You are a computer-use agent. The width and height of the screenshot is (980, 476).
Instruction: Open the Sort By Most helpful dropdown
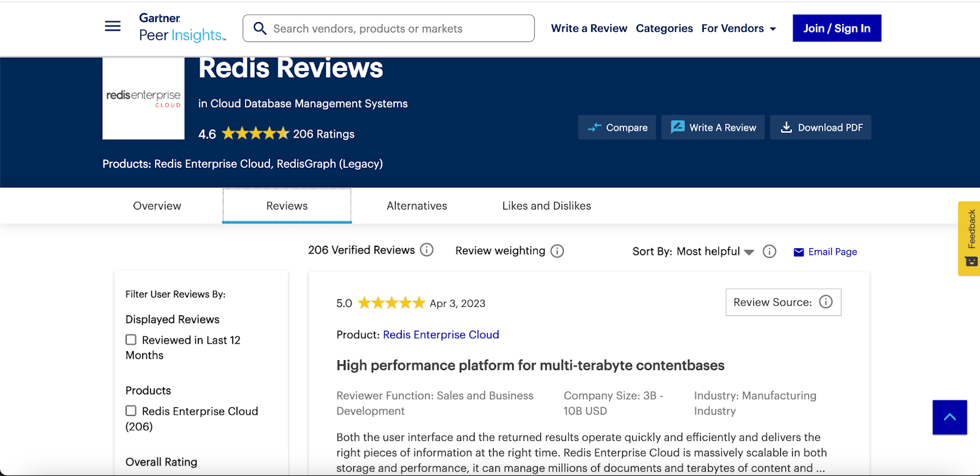pyautogui.click(x=715, y=252)
